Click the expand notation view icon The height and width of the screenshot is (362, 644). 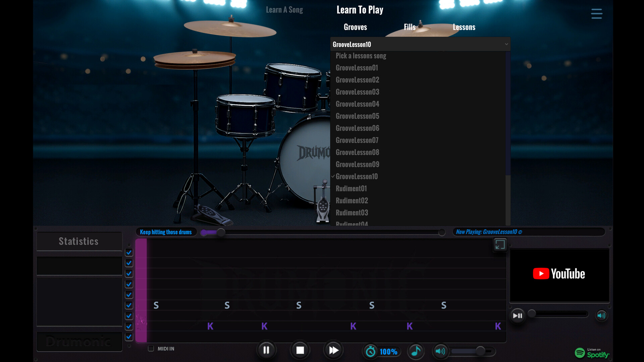[x=500, y=244]
